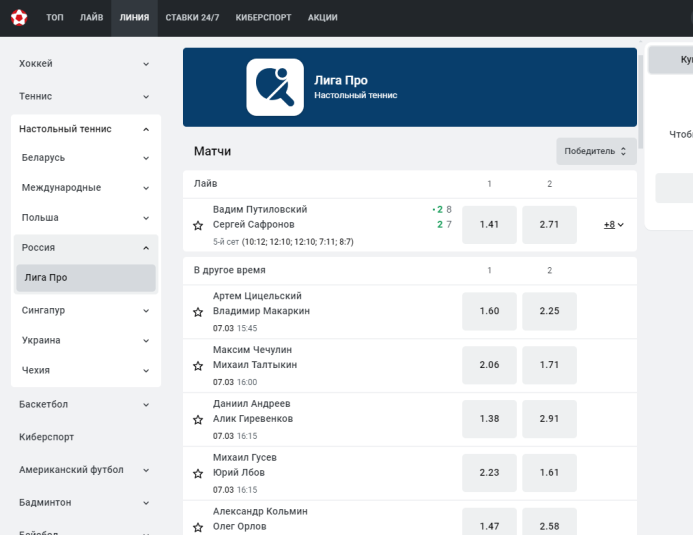Toggle favorite star for Чечулин vs Талтыкин

[x=198, y=366]
